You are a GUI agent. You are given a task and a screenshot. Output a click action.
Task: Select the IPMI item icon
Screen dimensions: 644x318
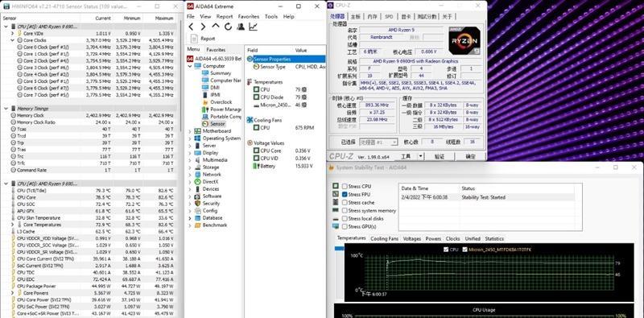point(205,95)
